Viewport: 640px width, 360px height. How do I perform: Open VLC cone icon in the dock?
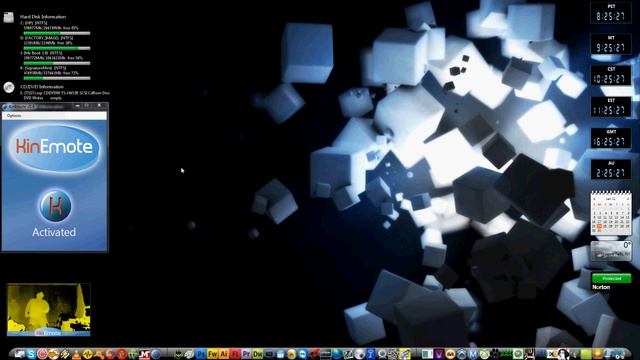[76, 354]
